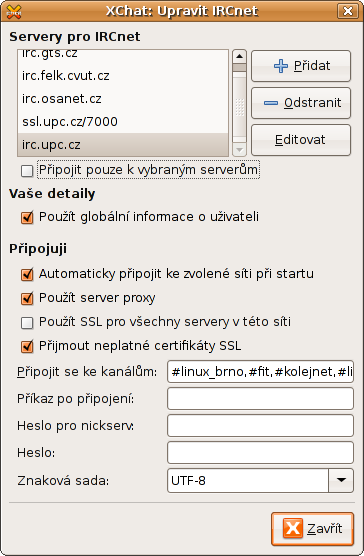Close the dialog with title bar X
Viewport: 364px width, 556px height.
(x=347, y=11)
